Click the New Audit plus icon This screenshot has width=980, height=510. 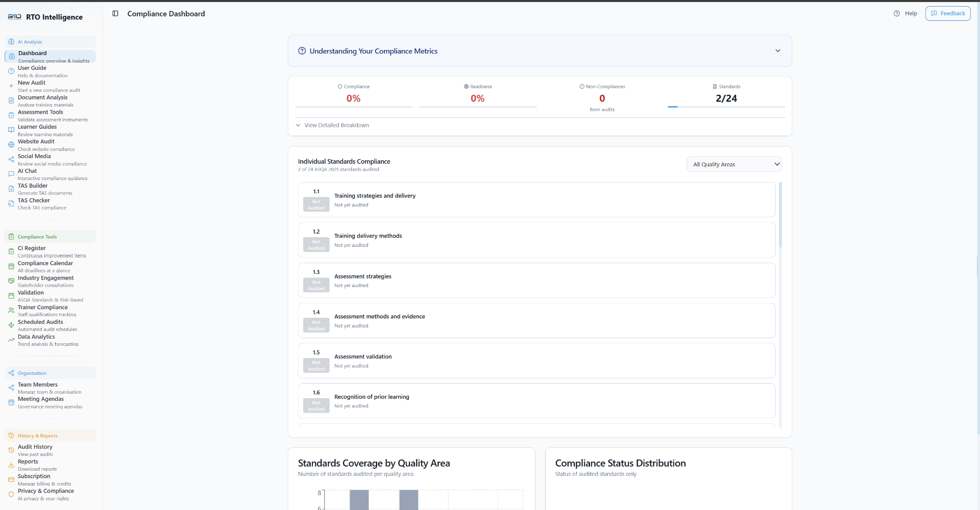pyautogui.click(x=11, y=86)
